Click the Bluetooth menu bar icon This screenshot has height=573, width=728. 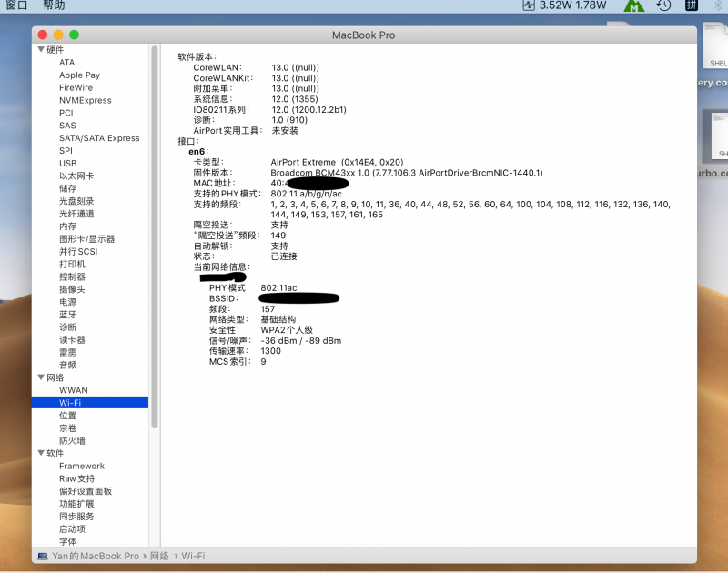click(x=718, y=5)
